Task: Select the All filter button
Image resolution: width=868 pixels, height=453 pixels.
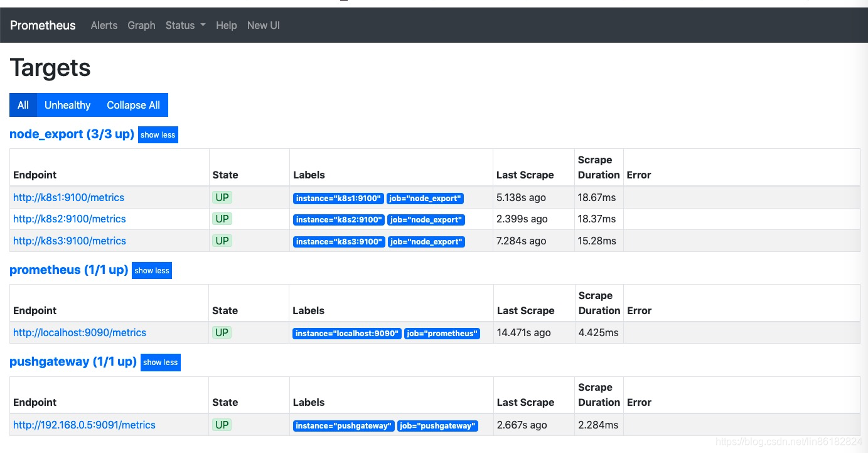Action: [x=23, y=105]
